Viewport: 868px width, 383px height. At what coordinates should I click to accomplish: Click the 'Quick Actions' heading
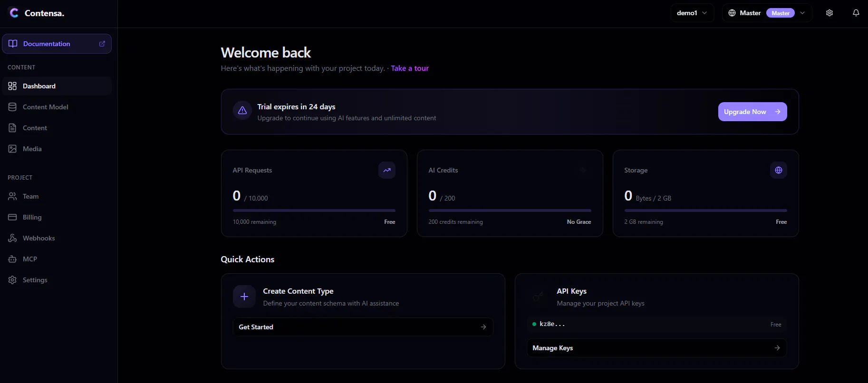pyautogui.click(x=248, y=259)
